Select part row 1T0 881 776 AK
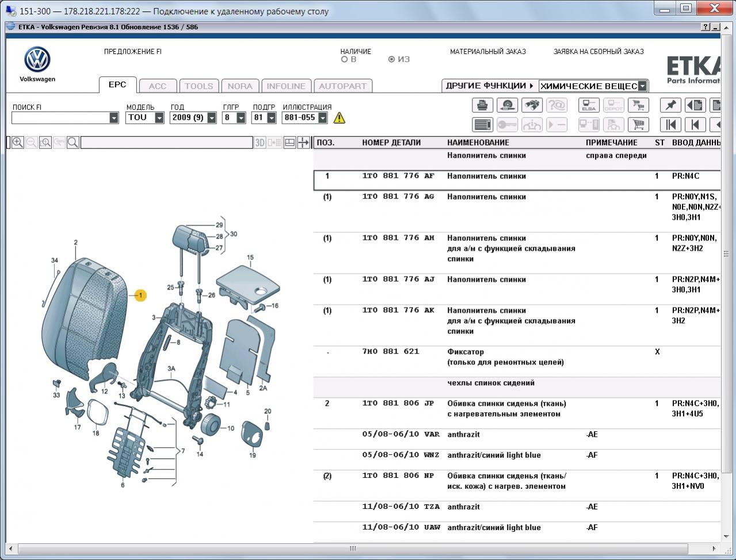 tap(517, 325)
